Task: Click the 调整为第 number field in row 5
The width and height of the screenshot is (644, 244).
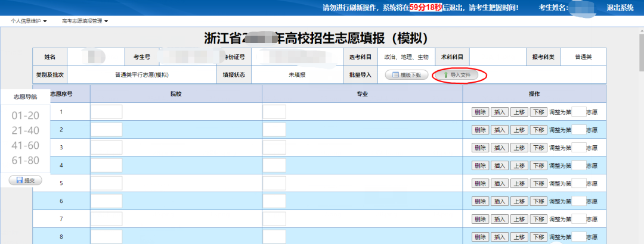Action: point(578,183)
